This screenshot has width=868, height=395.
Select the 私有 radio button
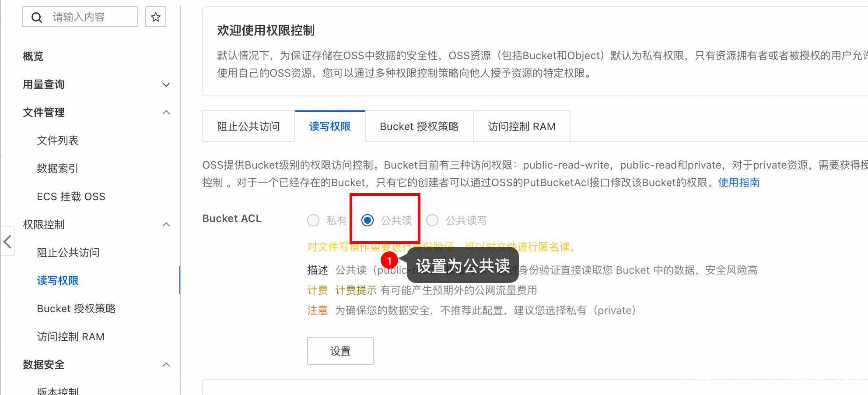[313, 220]
